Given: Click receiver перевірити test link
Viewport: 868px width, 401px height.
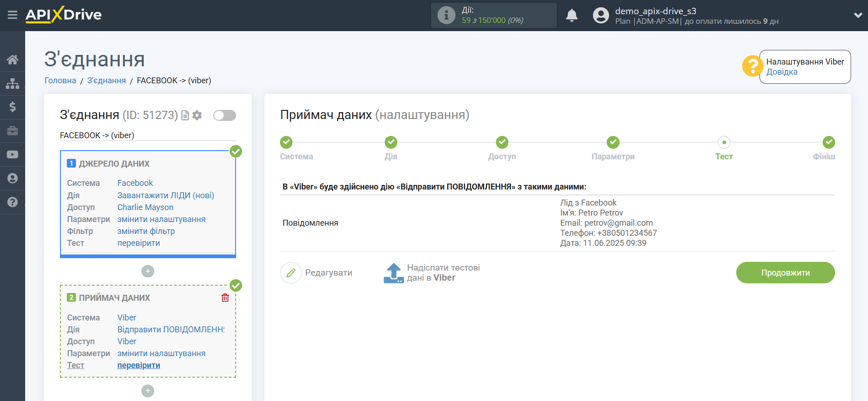Looking at the screenshot, I should 139,365.
